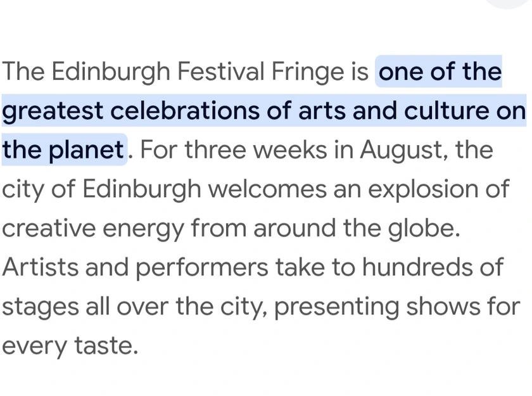
Task: Click the word "Artists" starting a sentence
Action: coord(39,267)
